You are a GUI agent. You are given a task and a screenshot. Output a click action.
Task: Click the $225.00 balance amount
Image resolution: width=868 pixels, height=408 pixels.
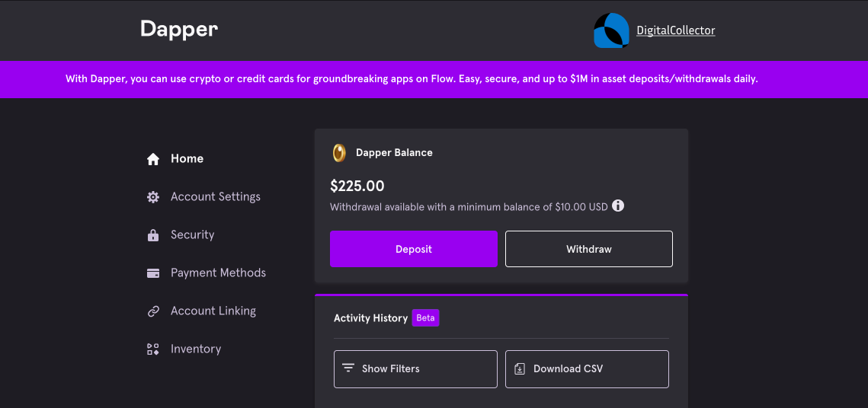[357, 186]
